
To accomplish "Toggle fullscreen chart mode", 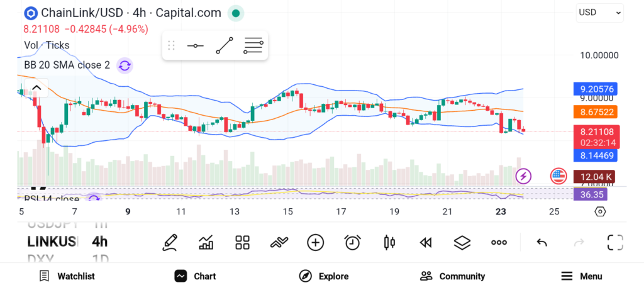I will [x=615, y=242].
